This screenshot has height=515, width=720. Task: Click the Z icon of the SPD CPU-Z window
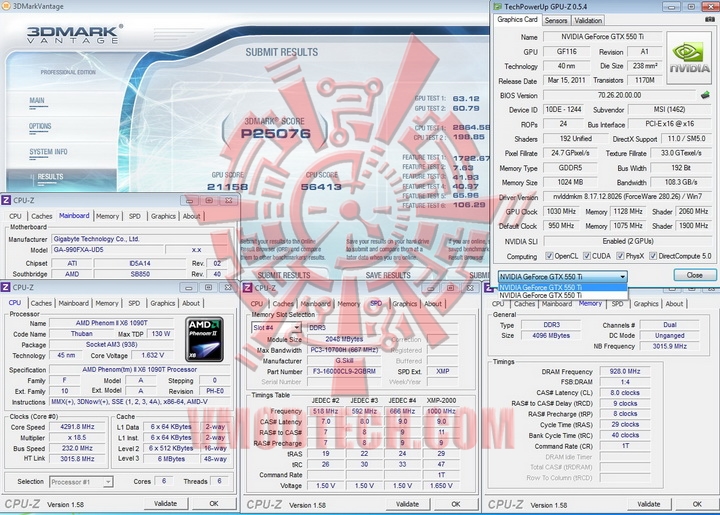pyautogui.click(x=248, y=288)
